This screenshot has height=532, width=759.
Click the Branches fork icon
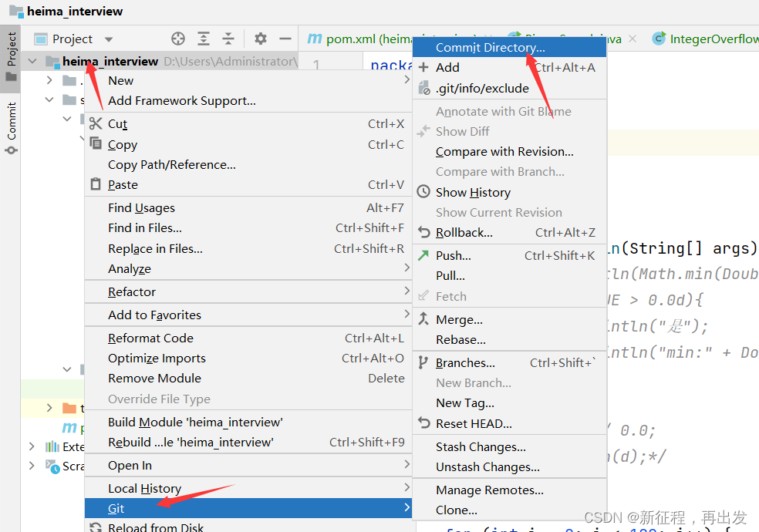pyautogui.click(x=423, y=362)
